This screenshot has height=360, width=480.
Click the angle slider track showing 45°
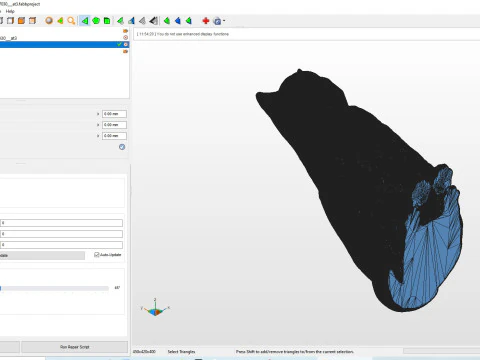click(x=54, y=288)
